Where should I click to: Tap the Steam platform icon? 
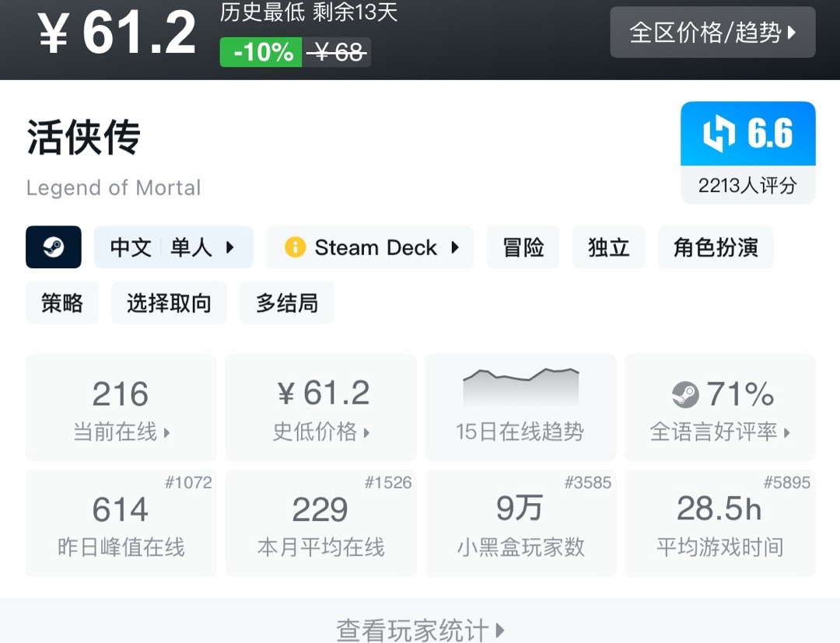54,246
